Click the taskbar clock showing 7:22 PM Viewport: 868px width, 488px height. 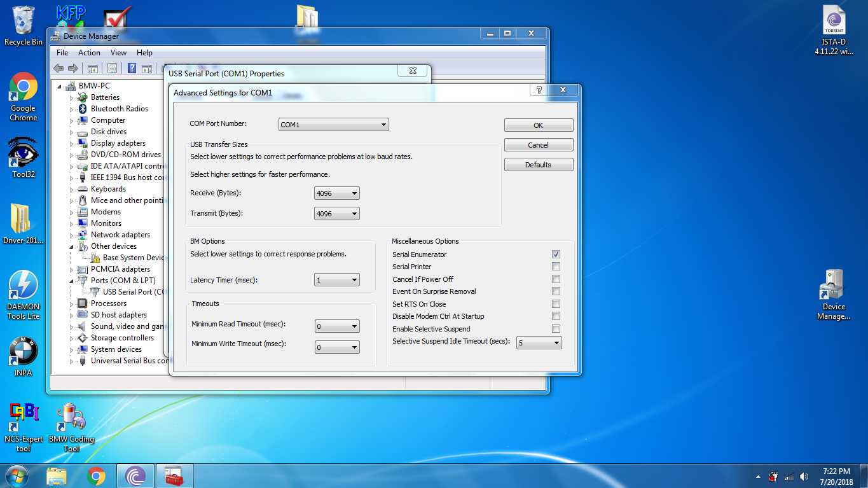(x=836, y=477)
